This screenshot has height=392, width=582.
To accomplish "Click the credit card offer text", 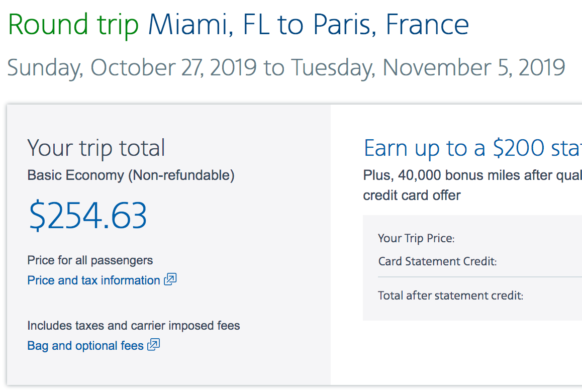I will pyautogui.click(x=412, y=195).
